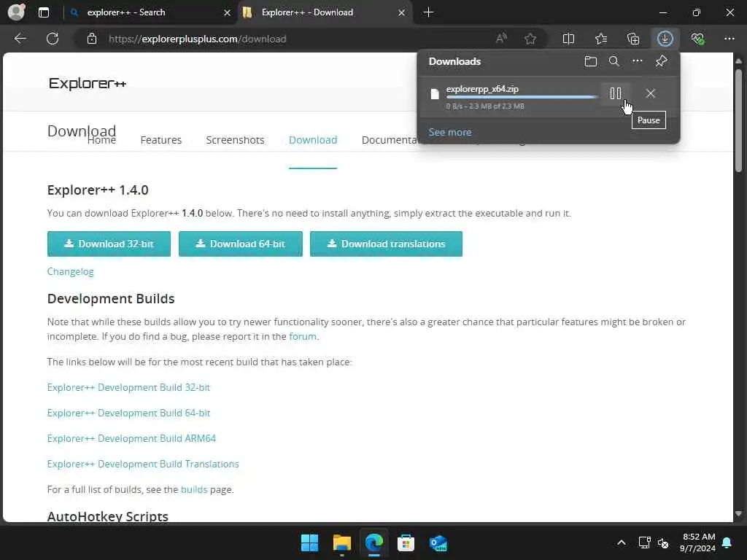Open the builds page link
747x560 pixels.
point(194,489)
